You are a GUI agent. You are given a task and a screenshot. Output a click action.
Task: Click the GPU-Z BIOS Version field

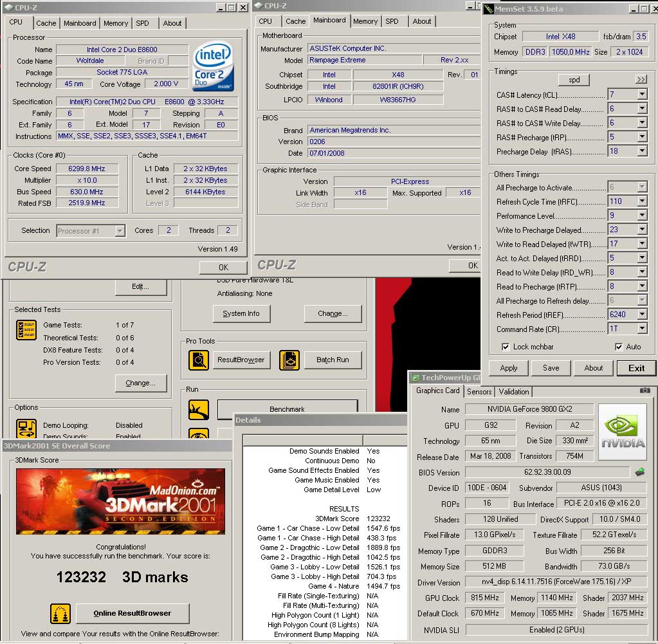point(547,472)
